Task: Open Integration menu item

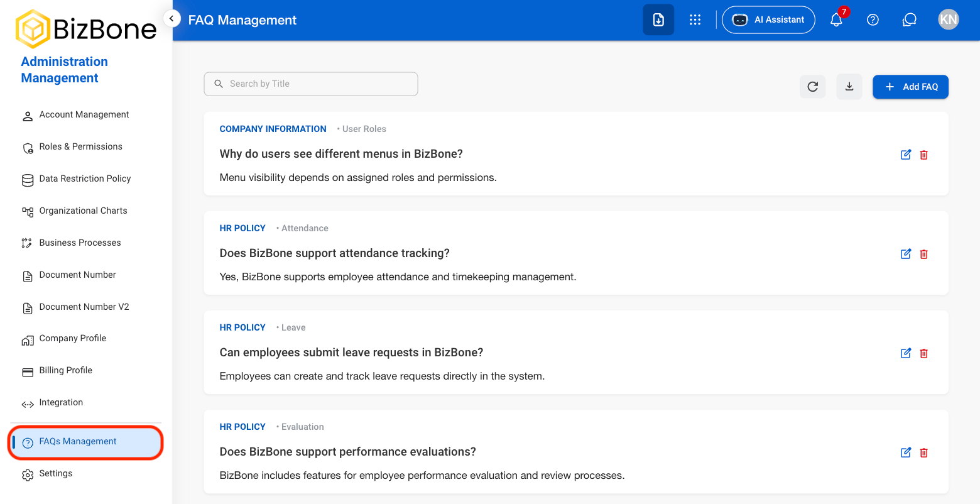Action: point(85,403)
